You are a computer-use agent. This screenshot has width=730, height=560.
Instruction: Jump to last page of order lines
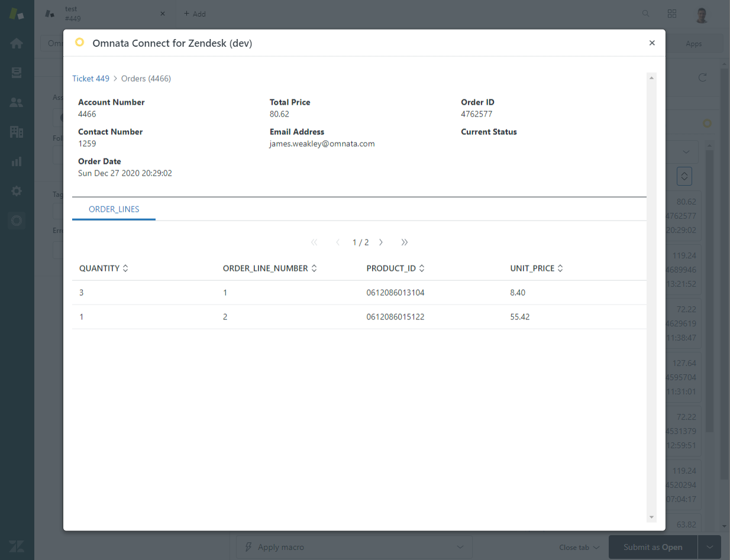[405, 242]
